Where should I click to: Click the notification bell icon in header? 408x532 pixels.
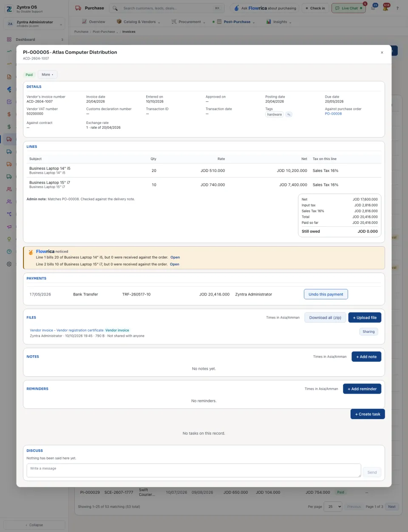coord(385,8)
